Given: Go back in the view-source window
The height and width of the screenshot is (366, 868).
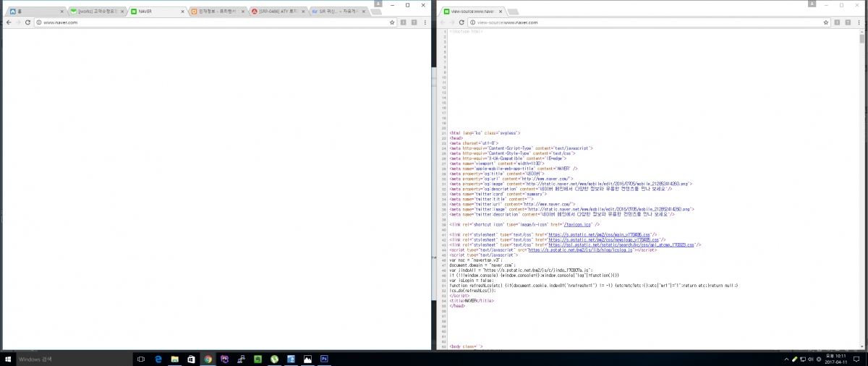Looking at the screenshot, I should click(443, 22).
